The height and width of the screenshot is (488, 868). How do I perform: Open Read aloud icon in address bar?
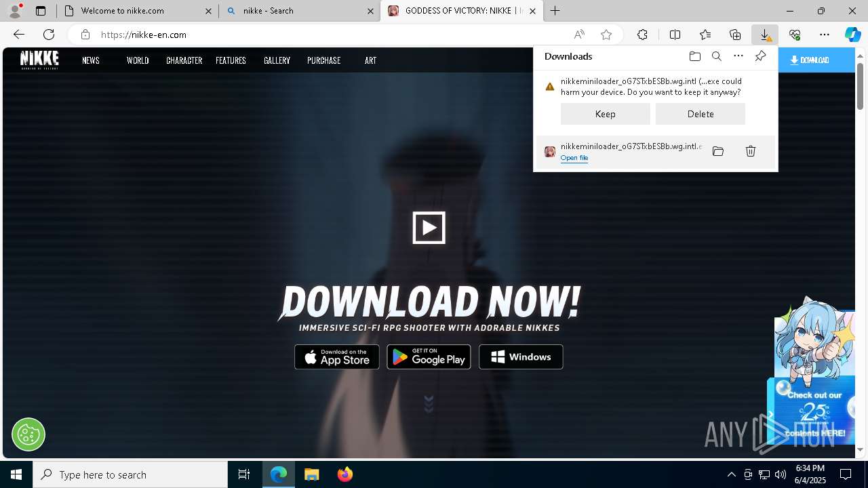(x=579, y=35)
